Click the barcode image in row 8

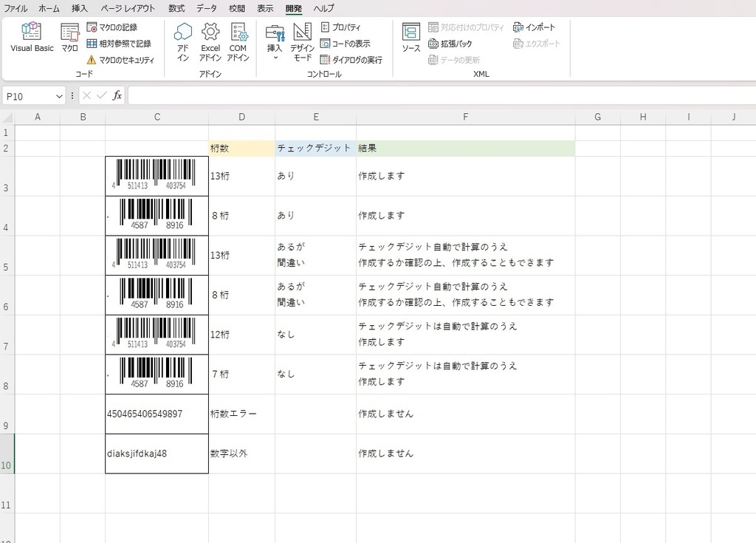click(155, 372)
